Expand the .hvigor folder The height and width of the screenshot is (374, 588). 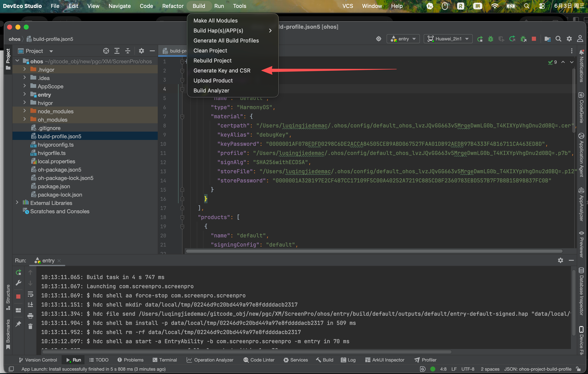pos(24,69)
